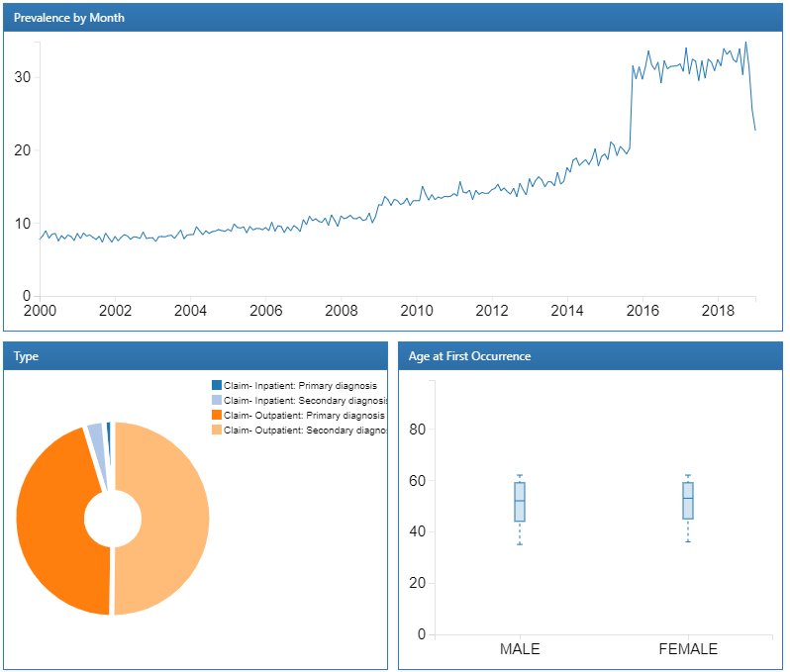Screen dimensions: 790x672
Task: Click the MALE box plot box
Action: click(x=520, y=502)
